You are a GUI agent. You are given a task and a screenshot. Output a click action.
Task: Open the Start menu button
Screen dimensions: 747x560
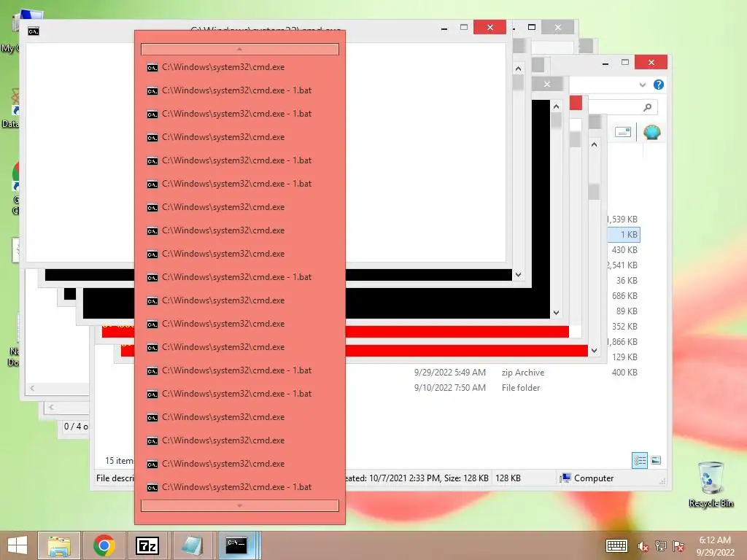point(18,545)
